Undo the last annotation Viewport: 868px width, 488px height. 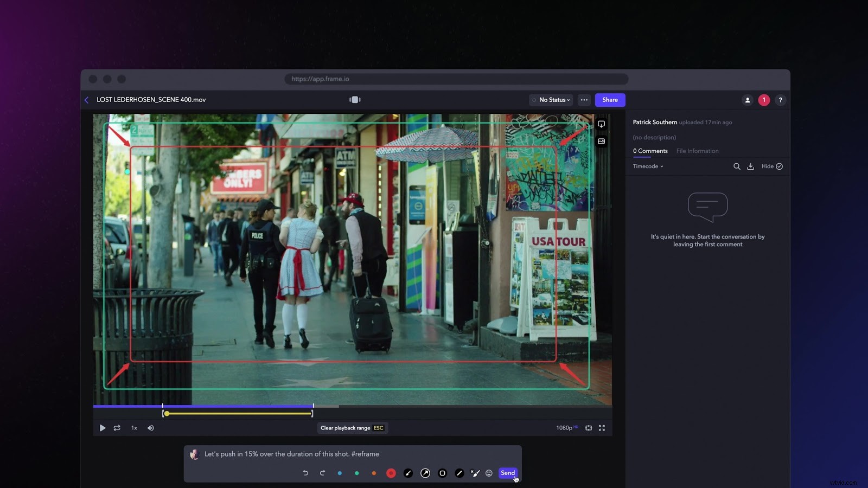(305, 473)
